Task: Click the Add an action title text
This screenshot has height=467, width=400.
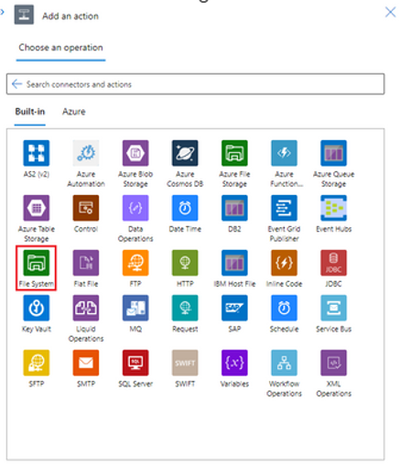Action: click(70, 16)
